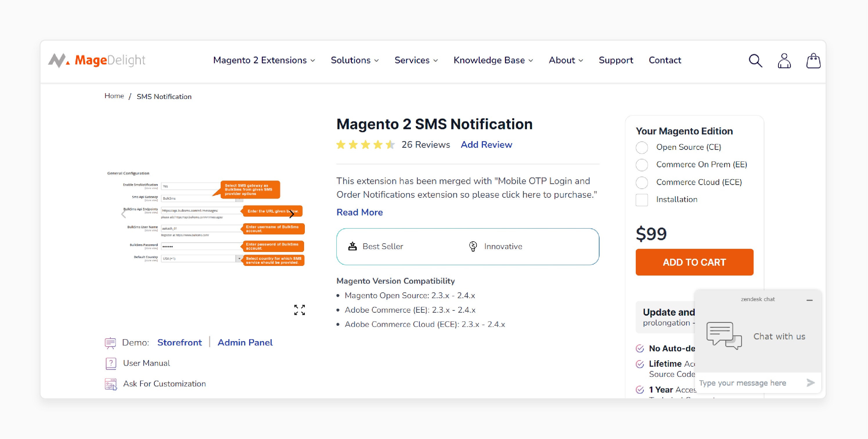The width and height of the screenshot is (868, 439).
Task: Go to Home breadcrumb
Action: (x=114, y=96)
